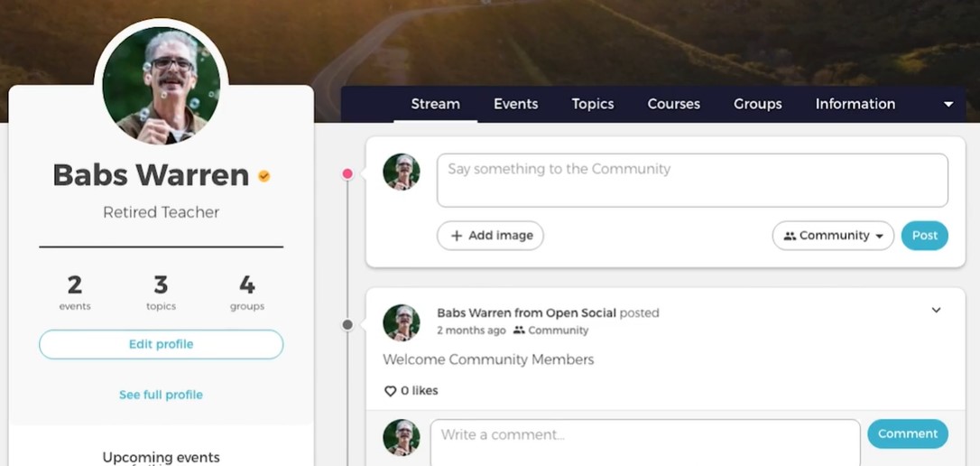Click the Add image button
The width and height of the screenshot is (980, 466).
tap(490, 236)
